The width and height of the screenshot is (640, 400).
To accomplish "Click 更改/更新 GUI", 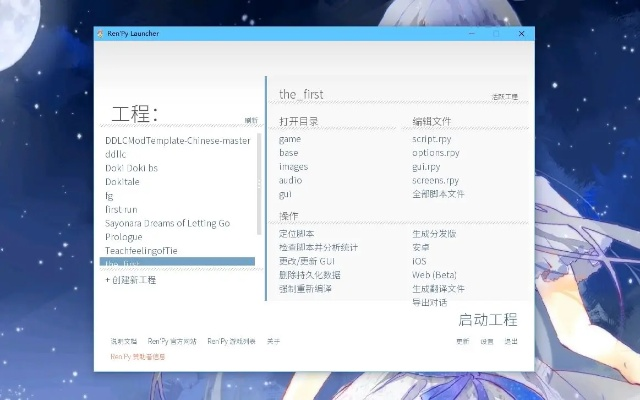I will point(307,261).
